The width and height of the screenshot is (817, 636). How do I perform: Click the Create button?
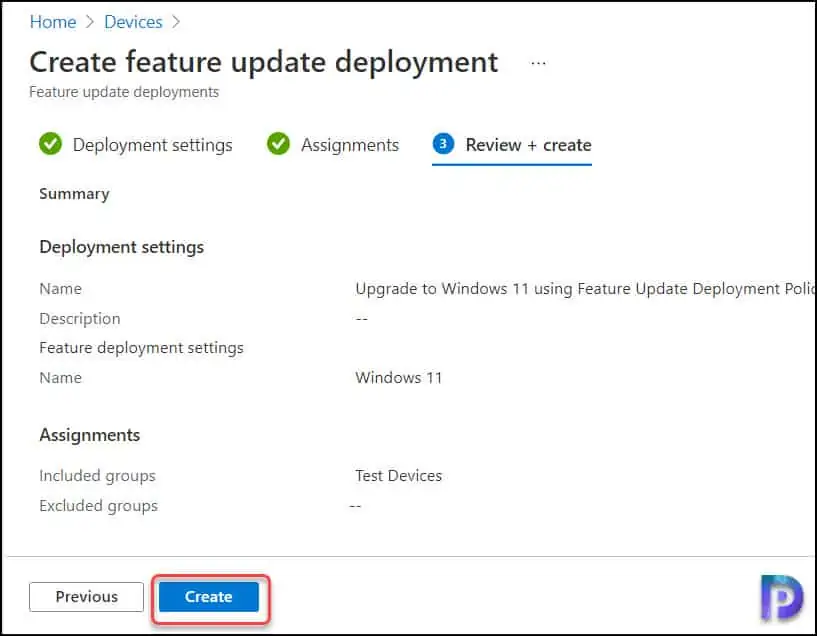208,596
